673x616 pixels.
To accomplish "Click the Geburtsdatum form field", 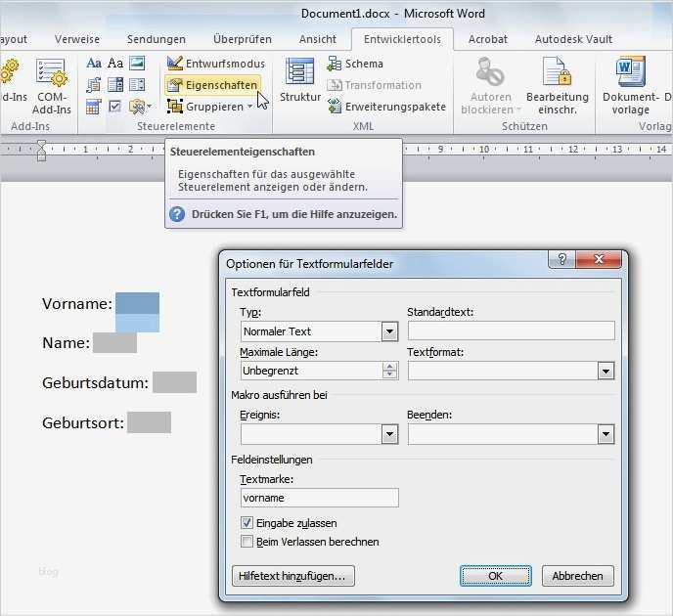I will click(175, 382).
